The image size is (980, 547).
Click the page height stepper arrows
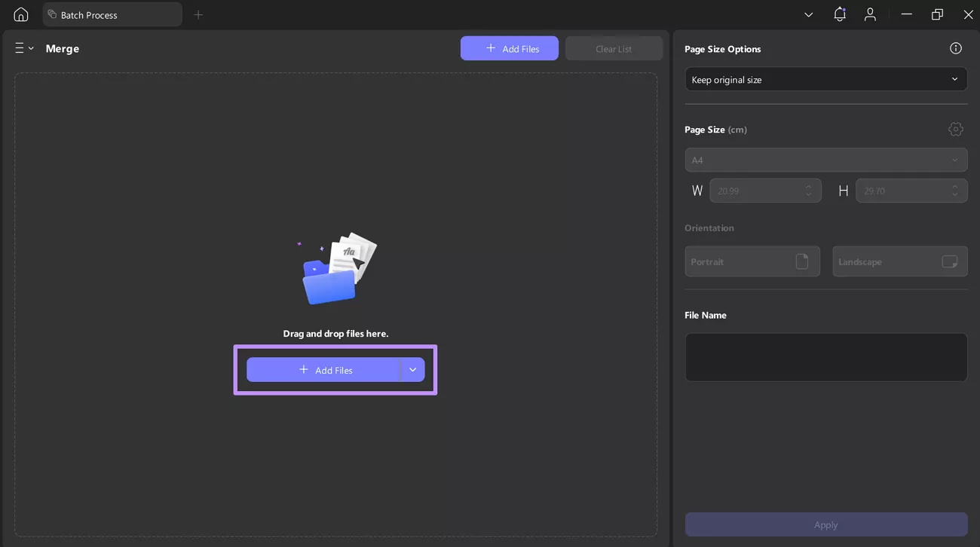point(954,191)
